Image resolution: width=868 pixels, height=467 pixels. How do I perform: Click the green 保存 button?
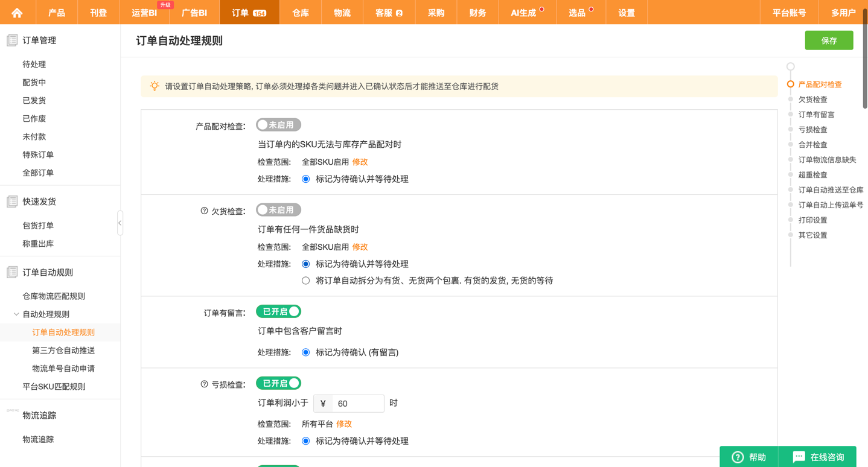(829, 40)
